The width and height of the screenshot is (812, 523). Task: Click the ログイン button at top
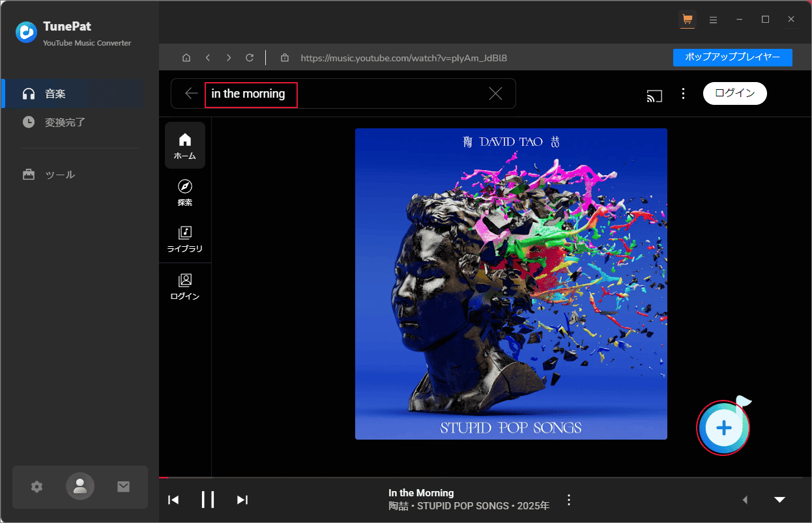pos(735,93)
